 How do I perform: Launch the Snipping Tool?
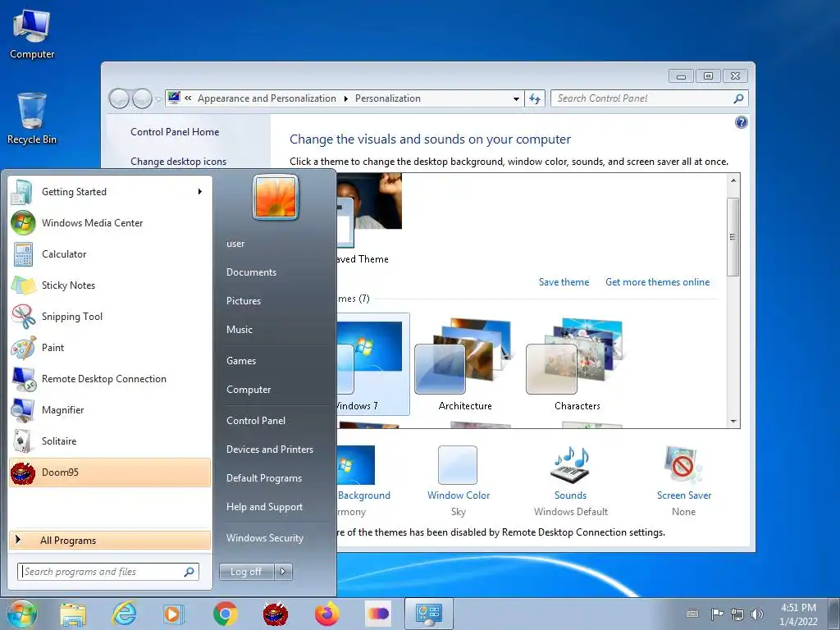[110, 316]
